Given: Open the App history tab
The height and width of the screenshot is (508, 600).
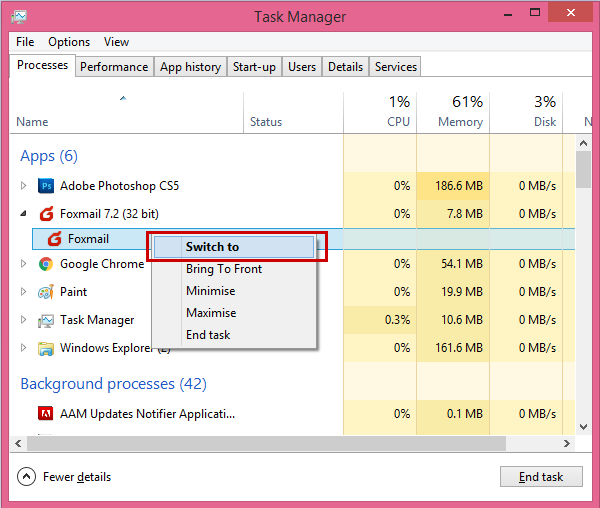Looking at the screenshot, I should (x=191, y=67).
